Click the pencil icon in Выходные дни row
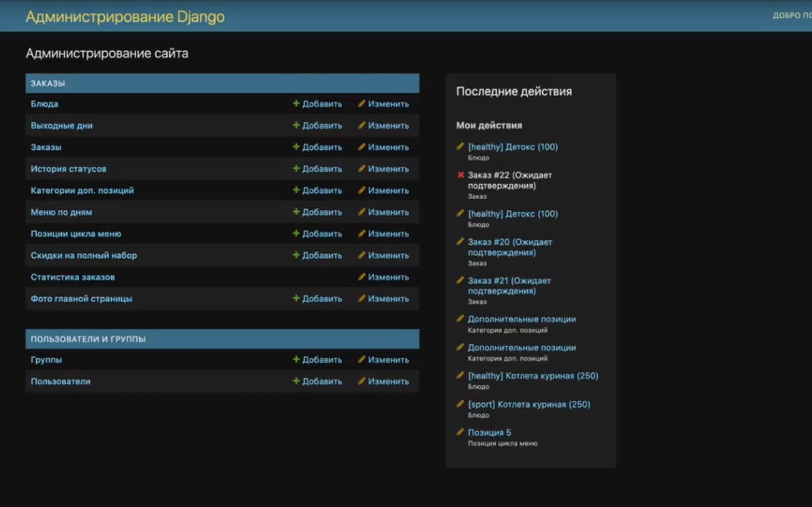 (x=362, y=125)
